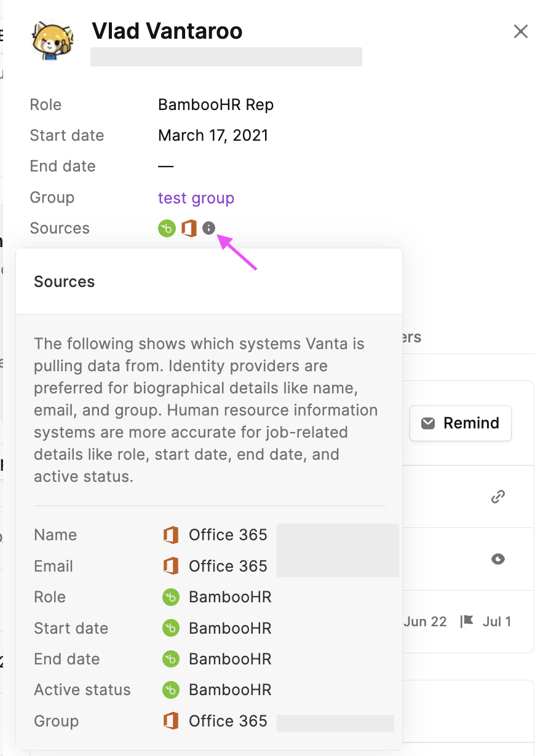Click the Office 365 text in Group row
Viewport: 551px width, 756px height.
tap(228, 721)
